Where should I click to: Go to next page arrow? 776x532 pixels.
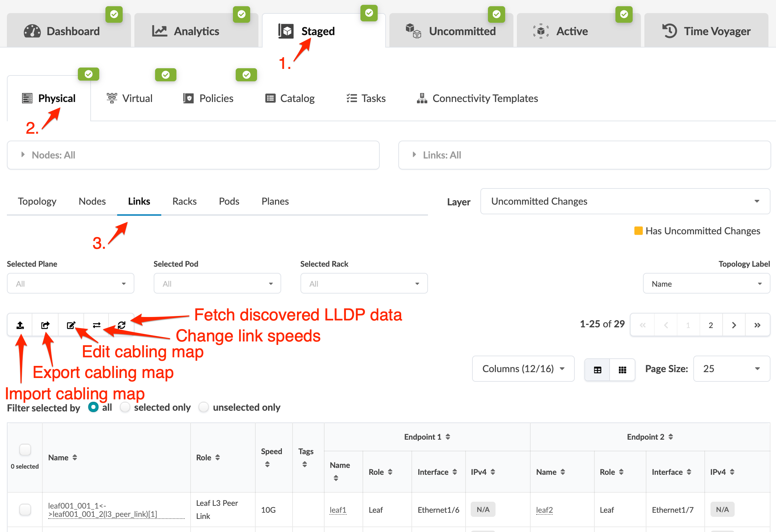(734, 325)
